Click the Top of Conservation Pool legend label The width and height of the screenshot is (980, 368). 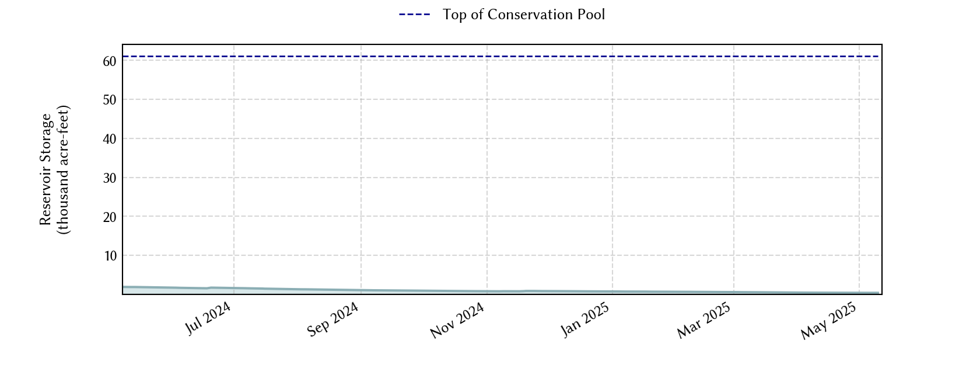[524, 15]
